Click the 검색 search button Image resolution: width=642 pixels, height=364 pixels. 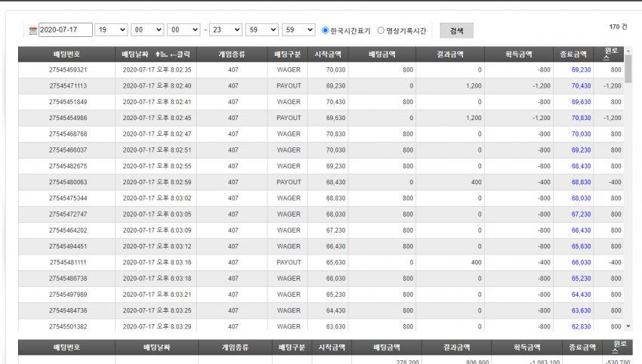(x=456, y=31)
